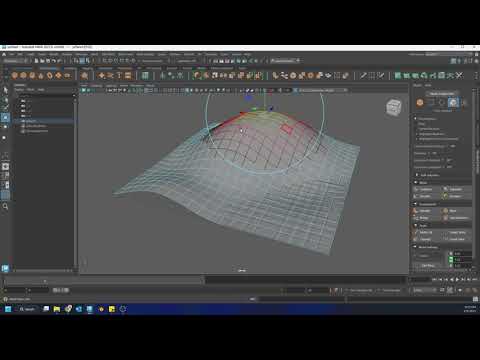This screenshot has width=480, height=360.
Task: Click the New Scene icon in status line
Action: [x=37, y=61]
